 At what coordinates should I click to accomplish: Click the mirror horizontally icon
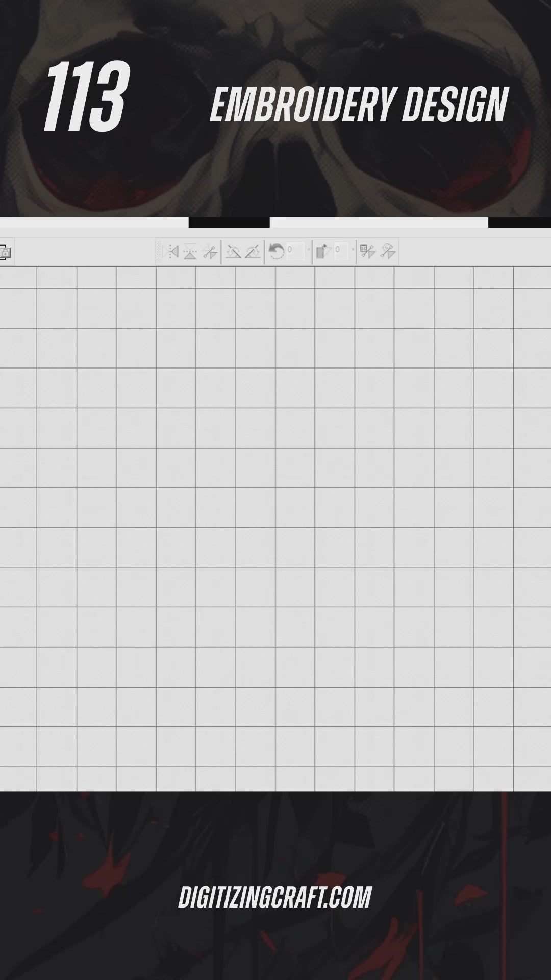point(171,252)
